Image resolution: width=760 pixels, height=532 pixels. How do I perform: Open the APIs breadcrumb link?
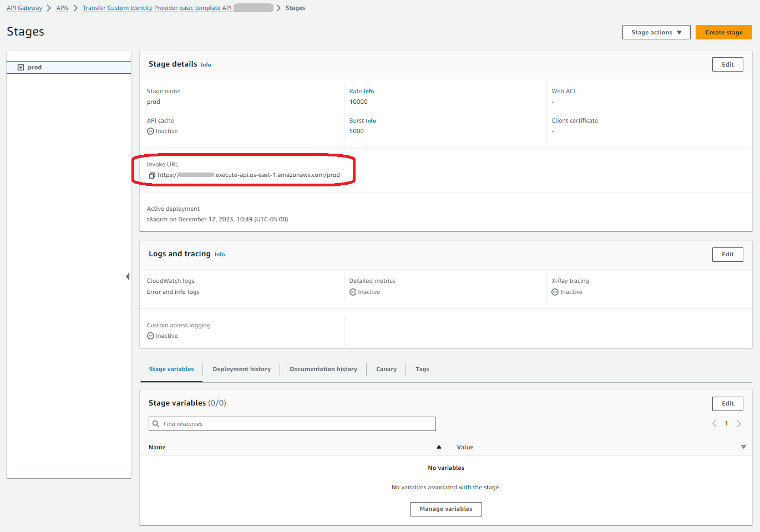pyautogui.click(x=62, y=7)
